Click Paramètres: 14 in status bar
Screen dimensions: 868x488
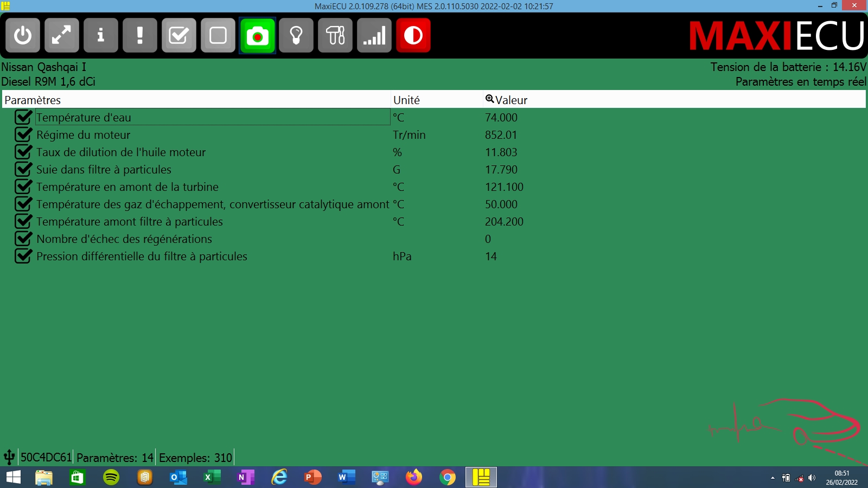pos(115,458)
